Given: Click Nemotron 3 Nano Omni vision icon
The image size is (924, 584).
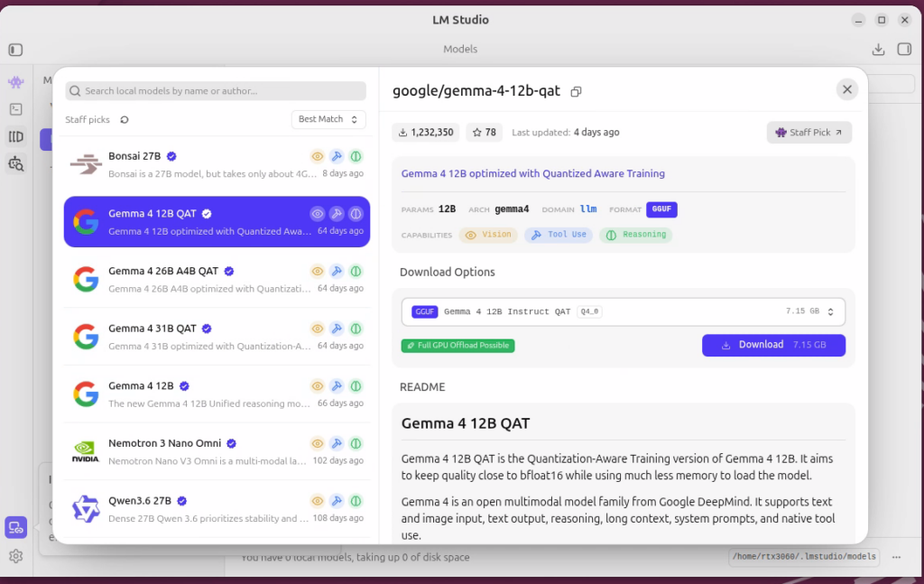Looking at the screenshot, I should click(x=317, y=443).
